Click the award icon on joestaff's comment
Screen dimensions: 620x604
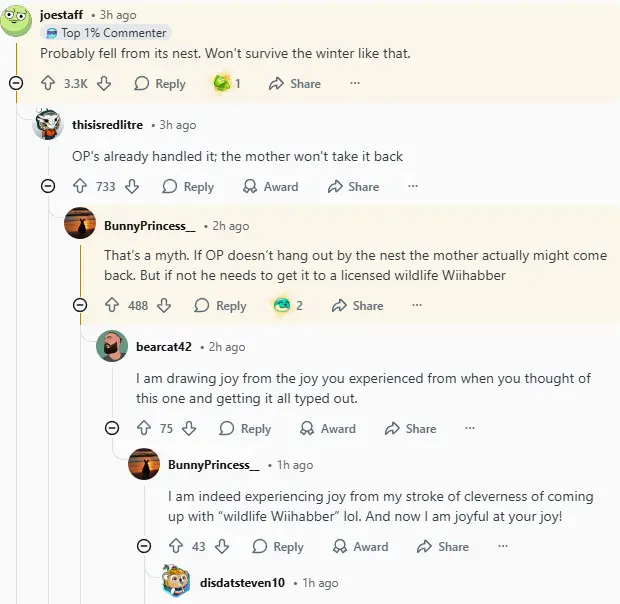[221, 84]
